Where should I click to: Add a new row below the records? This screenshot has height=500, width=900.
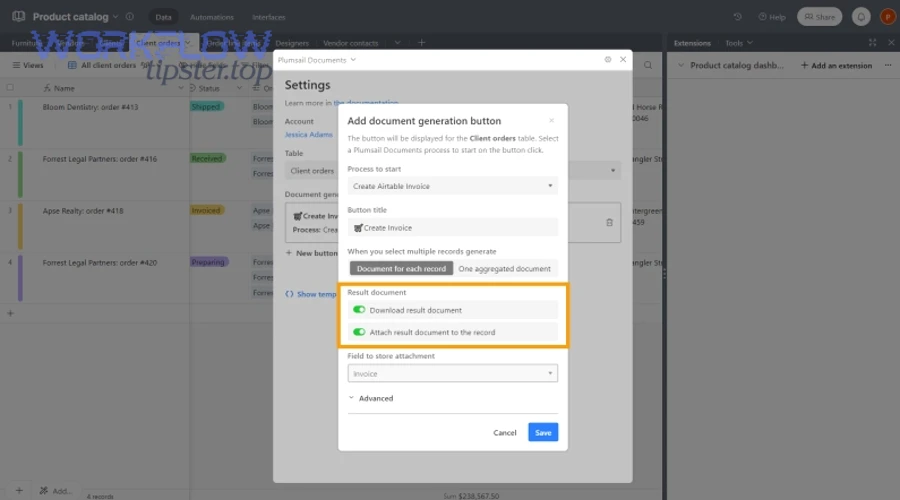[10, 313]
